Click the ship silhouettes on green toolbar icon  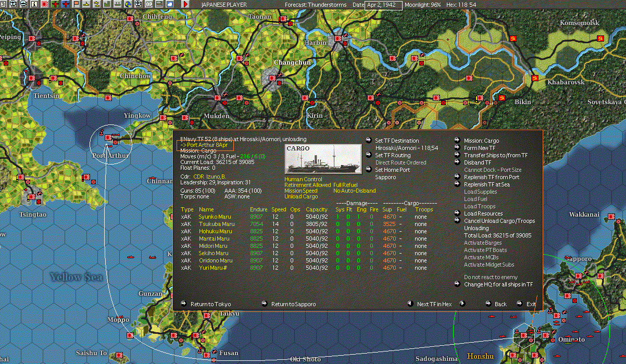[118, 4]
